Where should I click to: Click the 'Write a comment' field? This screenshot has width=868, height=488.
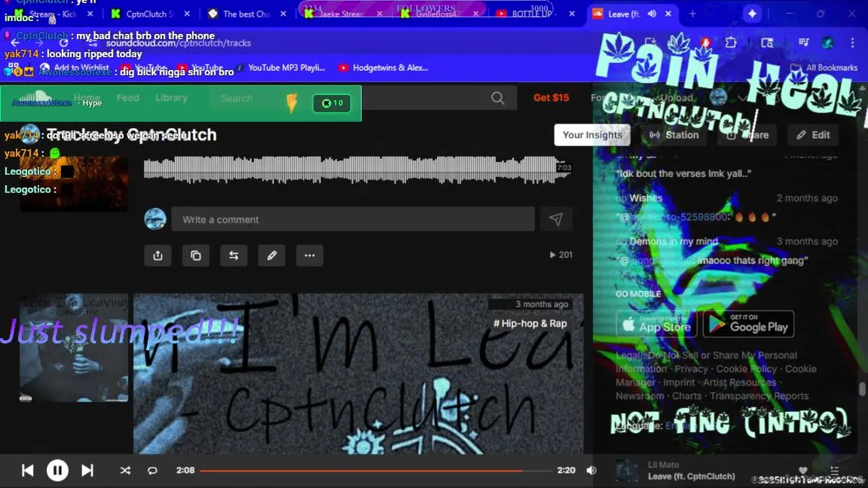click(x=353, y=220)
